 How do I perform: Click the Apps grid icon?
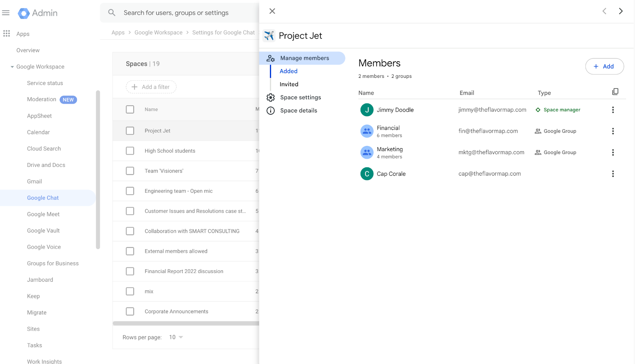(6, 33)
